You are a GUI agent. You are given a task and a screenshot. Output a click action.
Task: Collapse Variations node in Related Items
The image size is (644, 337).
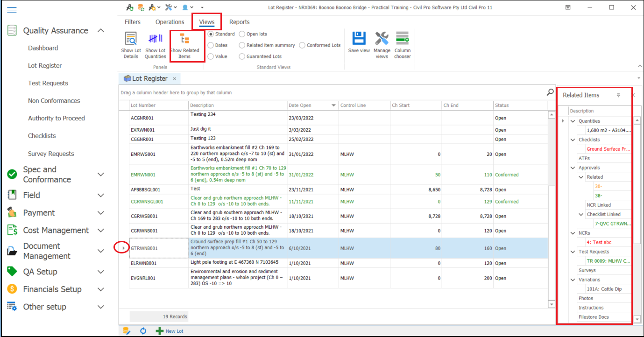573,280
